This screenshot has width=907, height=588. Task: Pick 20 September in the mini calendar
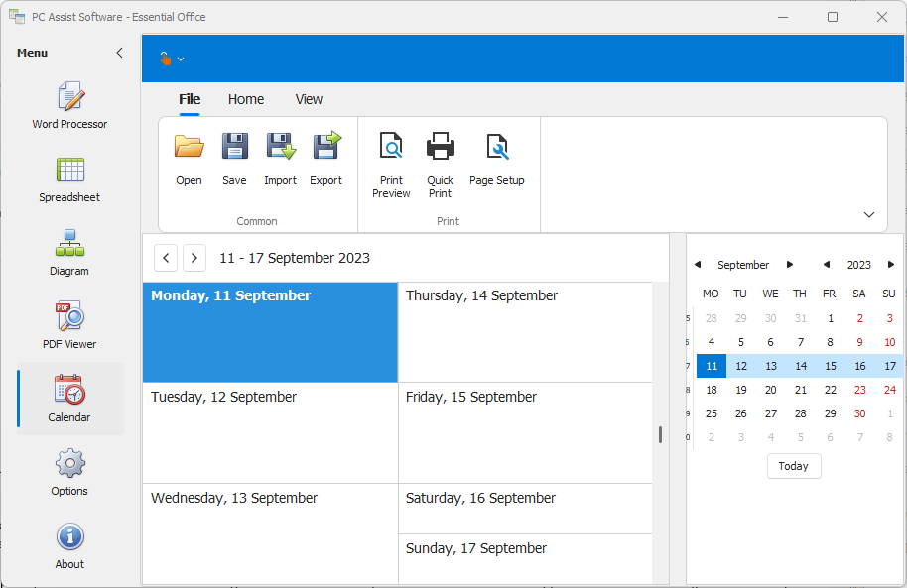click(771, 390)
